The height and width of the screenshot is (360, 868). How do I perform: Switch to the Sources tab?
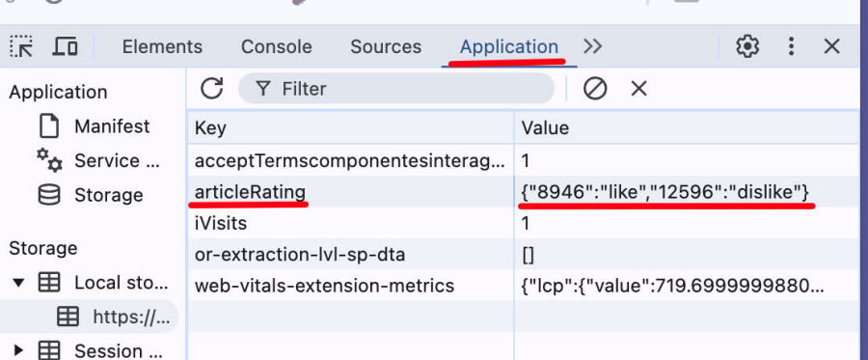[386, 46]
